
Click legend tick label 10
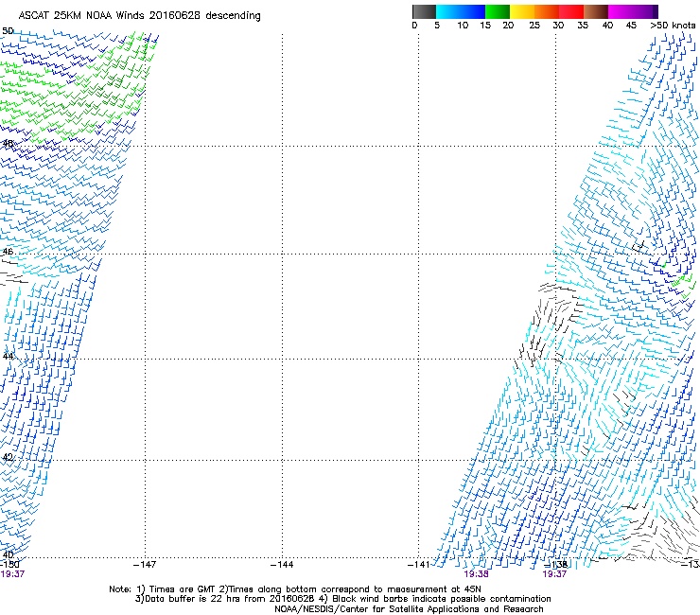[463, 26]
